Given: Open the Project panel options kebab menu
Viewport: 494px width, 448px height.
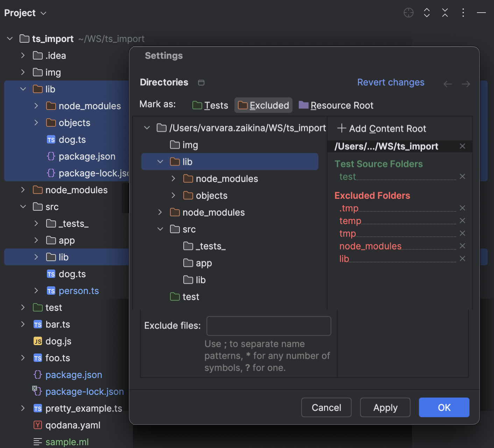Looking at the screenshot, I should pos(463,13).
